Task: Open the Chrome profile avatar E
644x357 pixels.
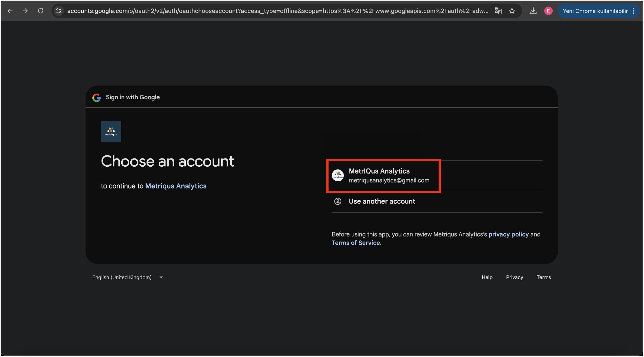Action: 548,11
